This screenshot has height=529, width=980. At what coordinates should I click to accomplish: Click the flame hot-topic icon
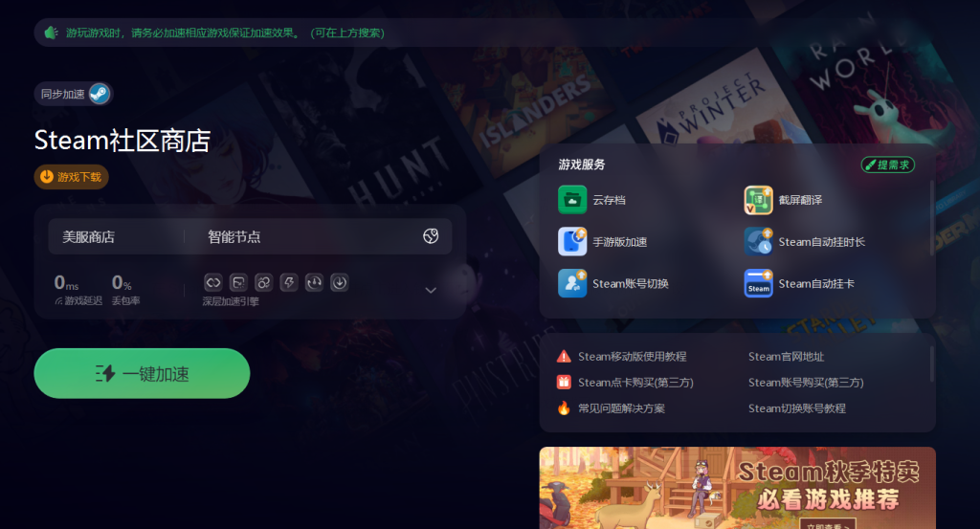[x=564, y=408]
